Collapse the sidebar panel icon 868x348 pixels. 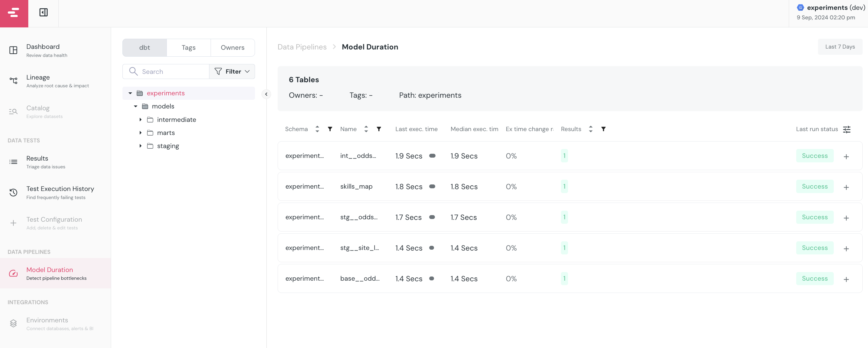[43, 13]
